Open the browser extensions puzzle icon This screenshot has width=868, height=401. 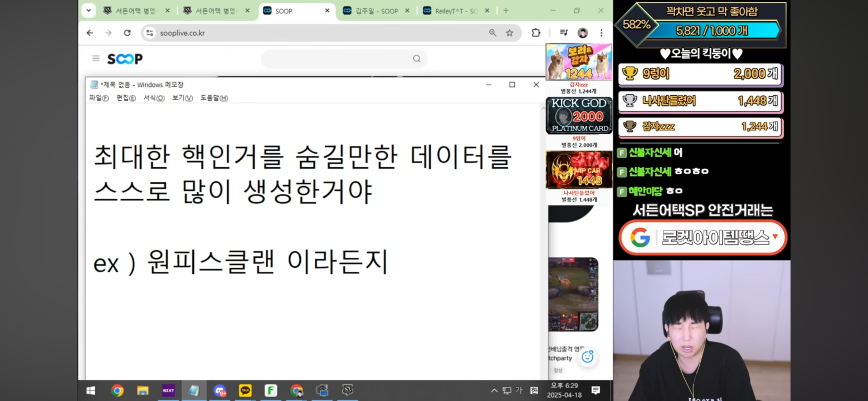pos(535,33)
